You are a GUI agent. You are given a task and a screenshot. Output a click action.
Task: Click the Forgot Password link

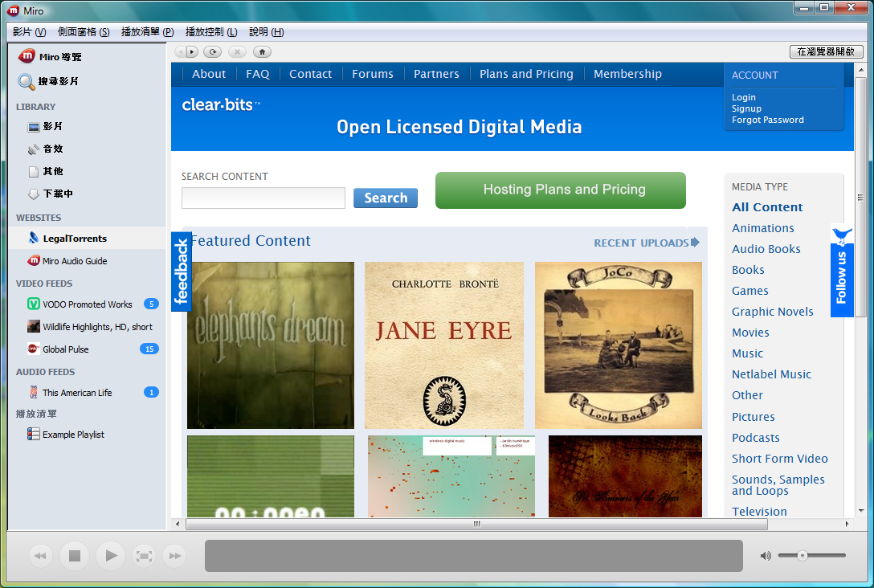767,120
